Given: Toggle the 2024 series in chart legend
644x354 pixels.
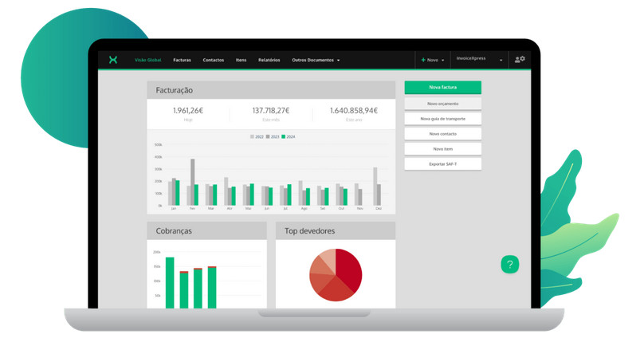Looking at the screenshot, I should click(x=288, y=137).
